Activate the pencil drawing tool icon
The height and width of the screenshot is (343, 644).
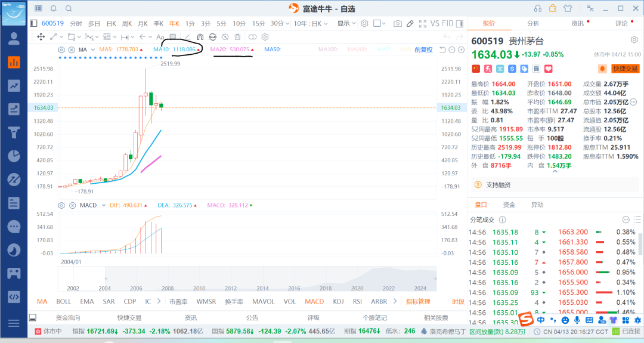tap(410, 24)
